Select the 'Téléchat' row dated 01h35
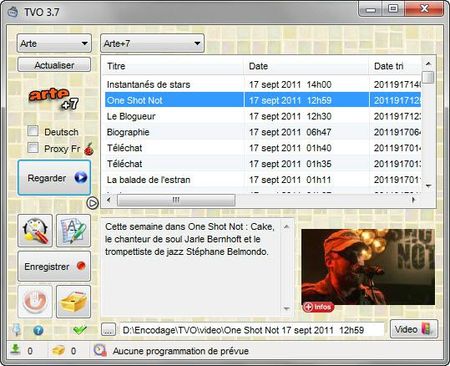The image size is (450, 366). (263, 164)
